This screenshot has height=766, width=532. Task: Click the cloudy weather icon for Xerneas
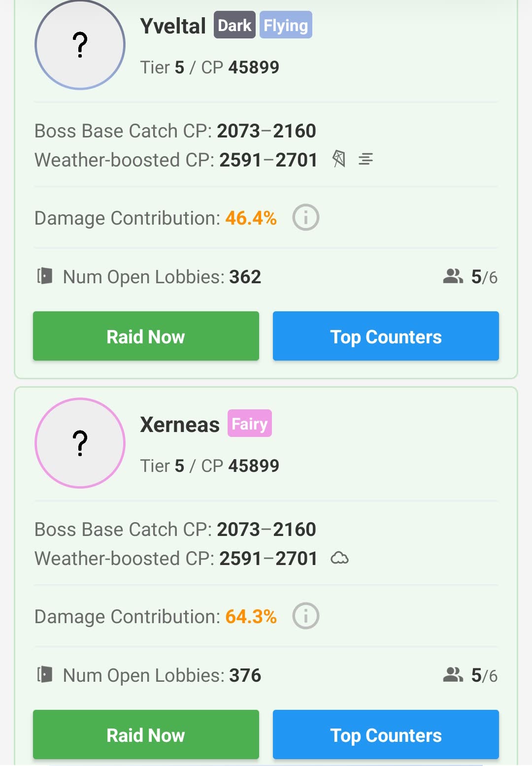click(x=339, y=558)
